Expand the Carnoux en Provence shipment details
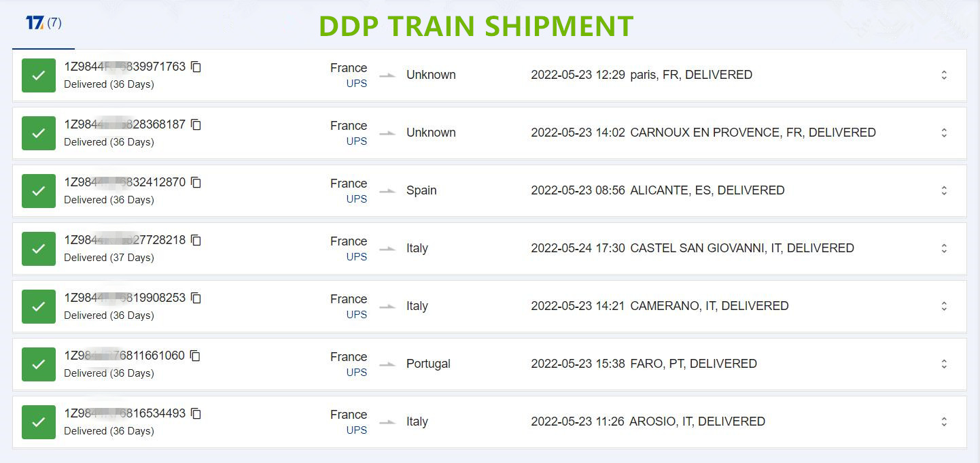The width and height of the screenshot is (980, 463). [944, 133]
